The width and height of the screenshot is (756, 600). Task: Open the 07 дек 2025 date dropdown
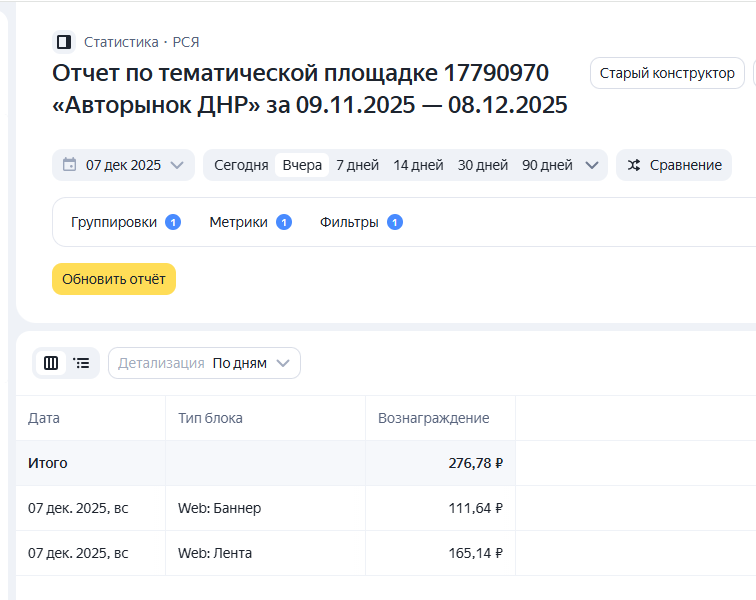tap(123, 165)
